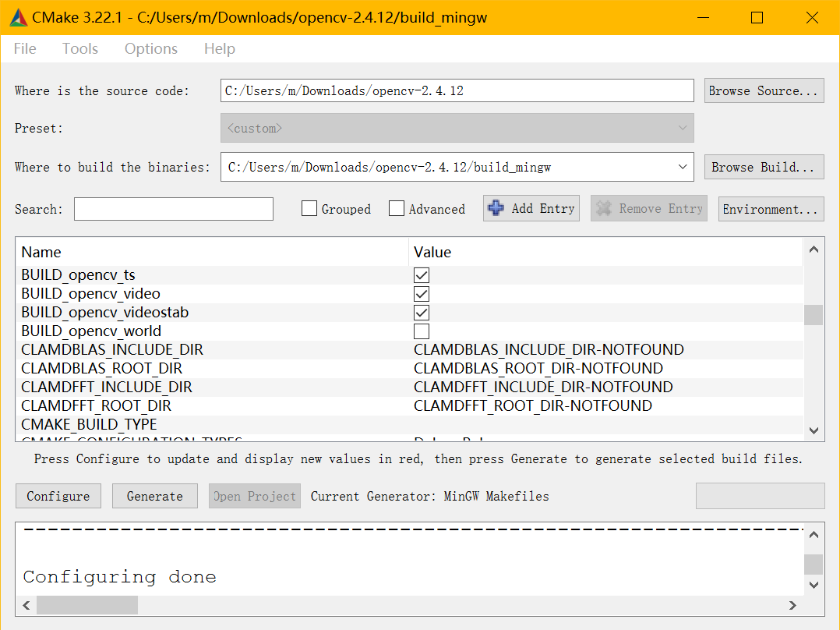Click the output log scroll-left arrow
The image size is (840, 630).
(x=26, y=605)
